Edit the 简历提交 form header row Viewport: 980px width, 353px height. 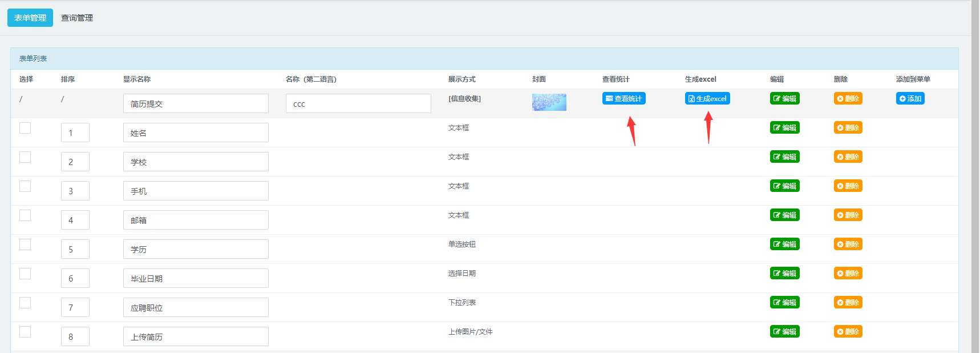click(x=784, y=99)
